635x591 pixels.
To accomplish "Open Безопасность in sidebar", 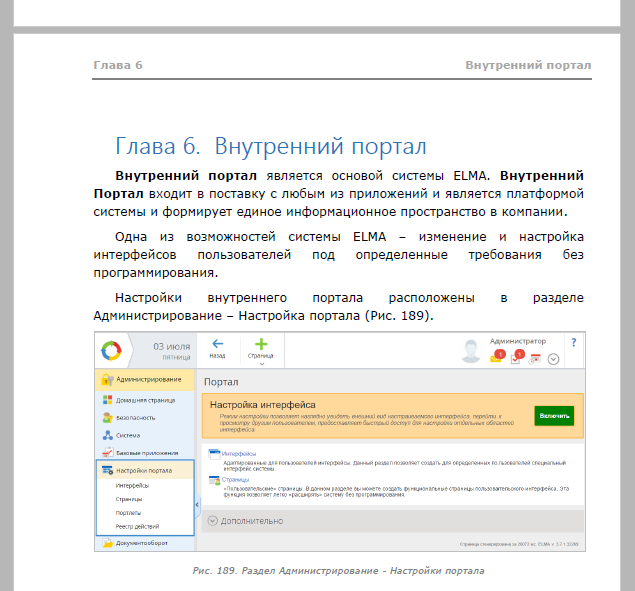I will pos(145,418).
